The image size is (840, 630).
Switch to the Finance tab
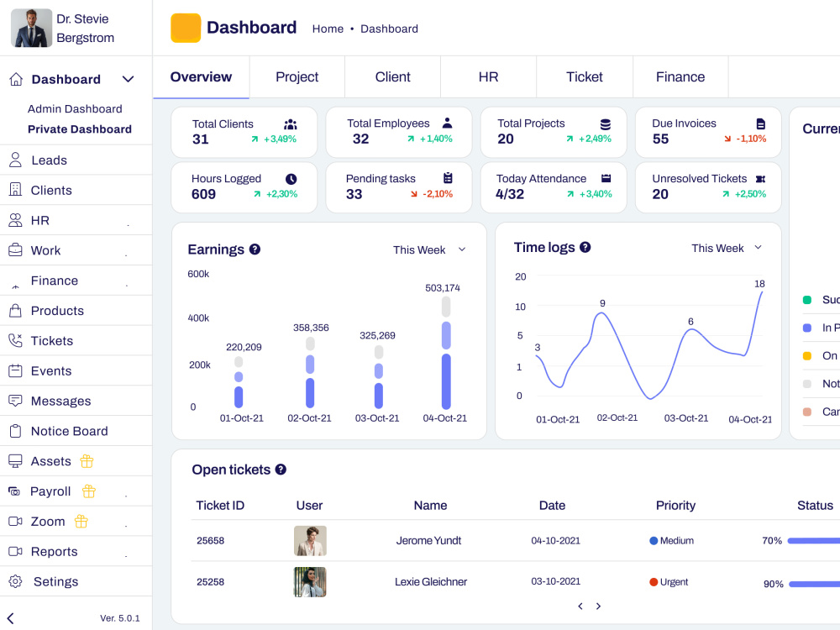[680, 77]
